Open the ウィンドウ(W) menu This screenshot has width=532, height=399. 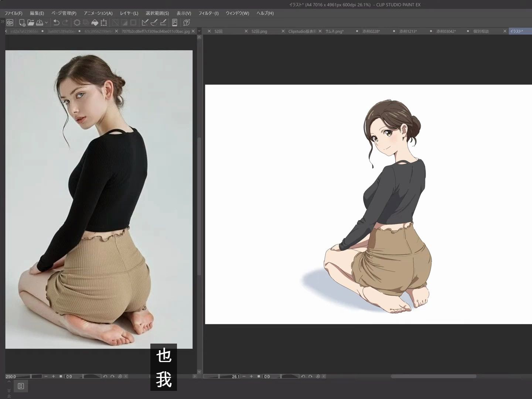(238, 13)
